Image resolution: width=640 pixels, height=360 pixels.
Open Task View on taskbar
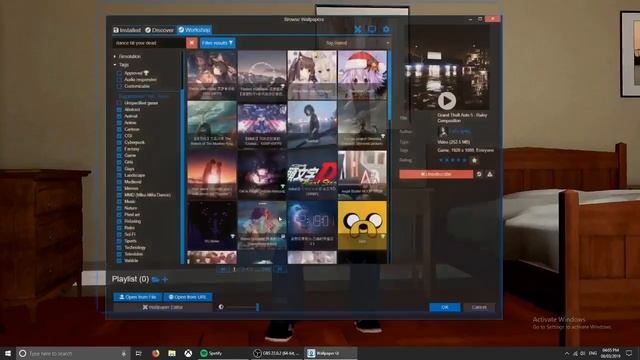click(139, 353)
